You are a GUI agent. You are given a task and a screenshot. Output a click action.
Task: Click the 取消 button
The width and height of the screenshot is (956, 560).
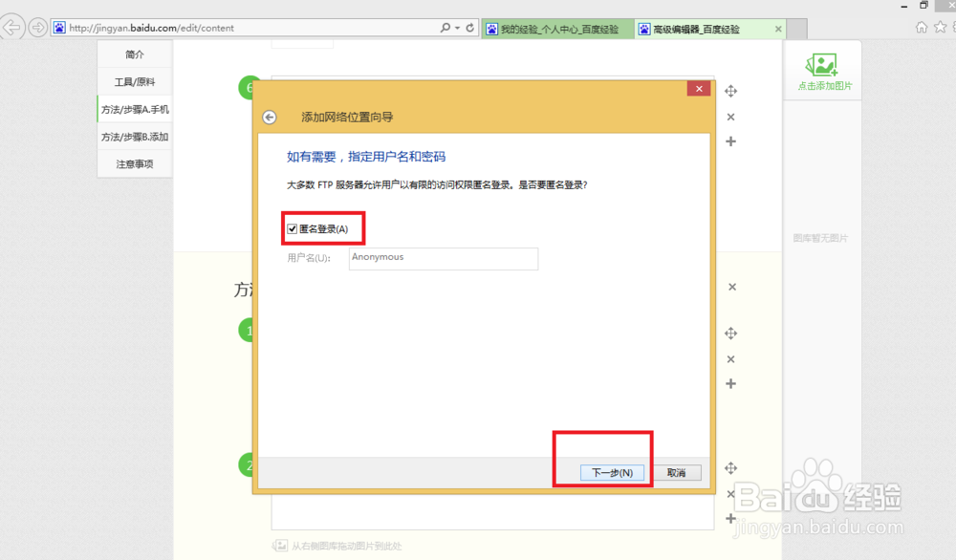[677, 472]
